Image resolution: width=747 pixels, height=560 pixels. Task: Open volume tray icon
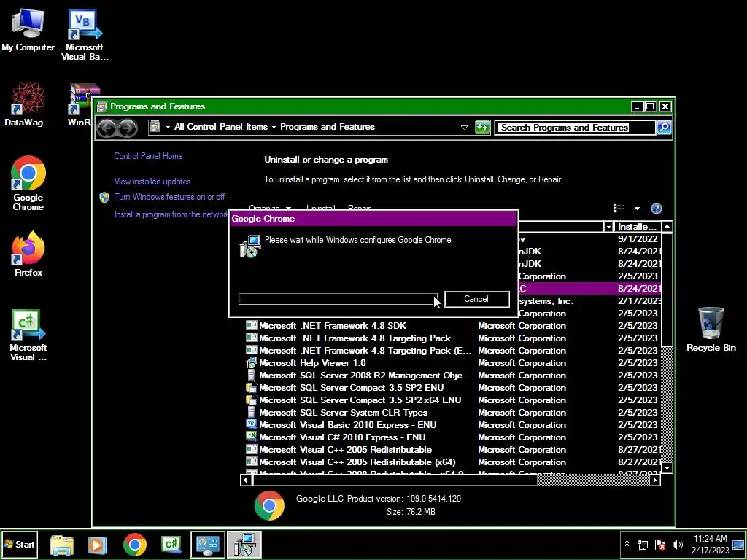(x=677, y=545)
